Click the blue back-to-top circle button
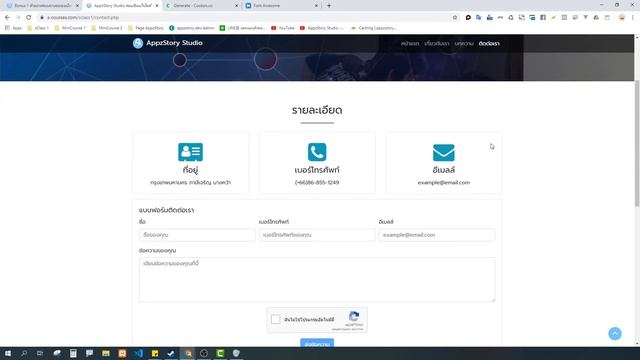Screen dimensions: 640x360 click(615, 333)
